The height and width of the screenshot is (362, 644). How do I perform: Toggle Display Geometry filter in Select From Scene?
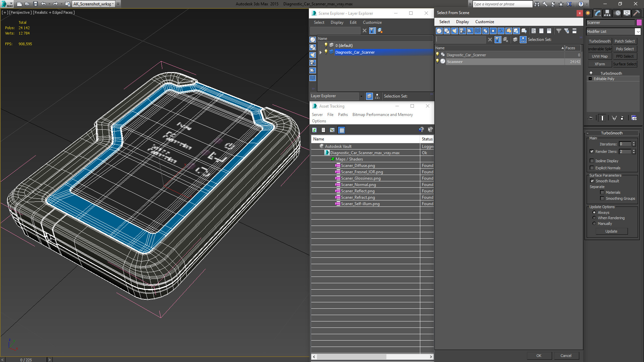[439, 31]
